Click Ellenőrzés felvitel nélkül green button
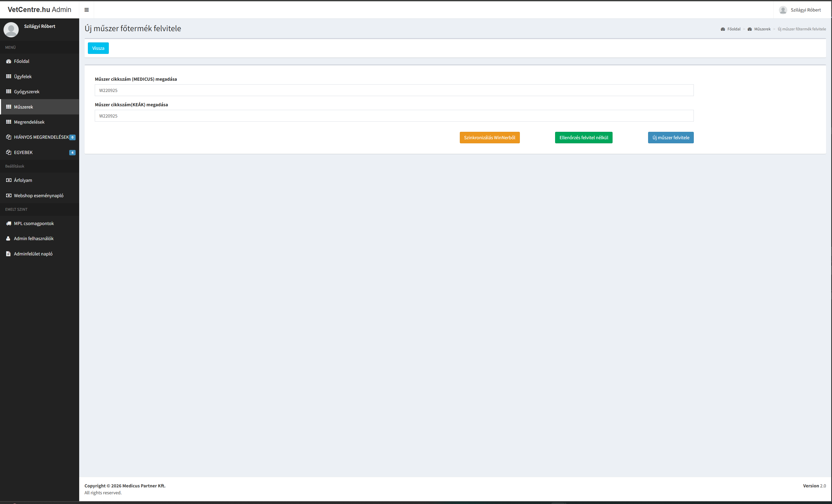 583,137
